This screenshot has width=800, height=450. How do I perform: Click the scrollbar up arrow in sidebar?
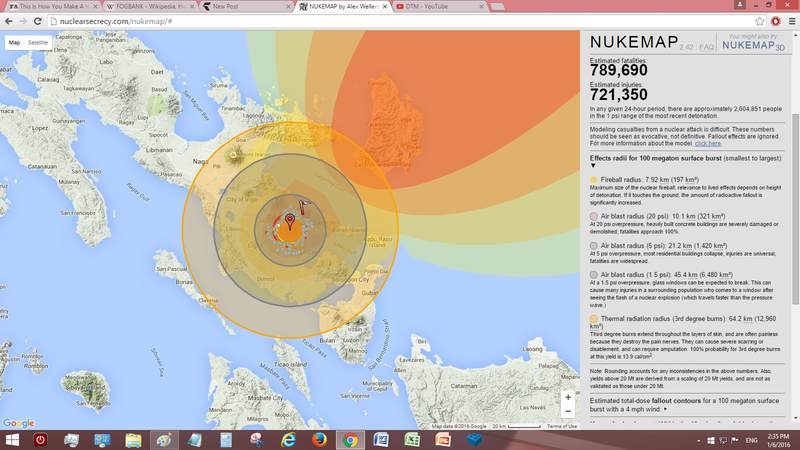[795, 35]
